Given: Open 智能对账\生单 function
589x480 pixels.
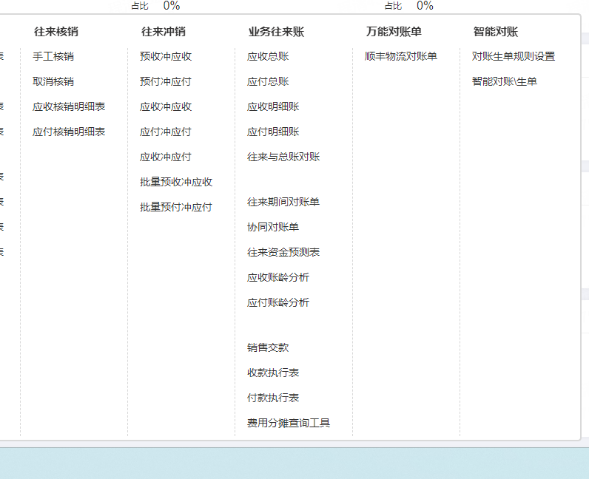Looking at the screenshot, I should pos(504,82).
